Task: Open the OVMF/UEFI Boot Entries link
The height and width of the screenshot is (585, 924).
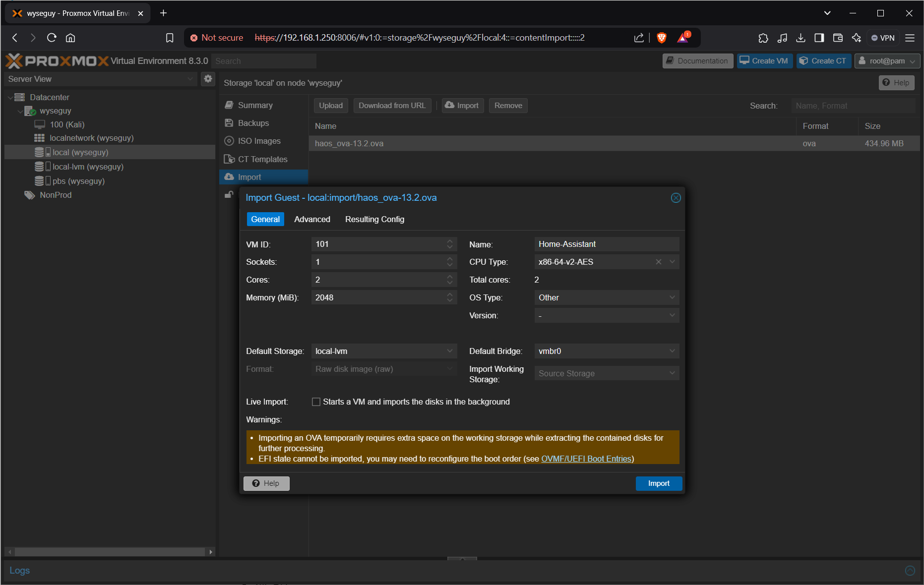Action: tap(586, 459)
